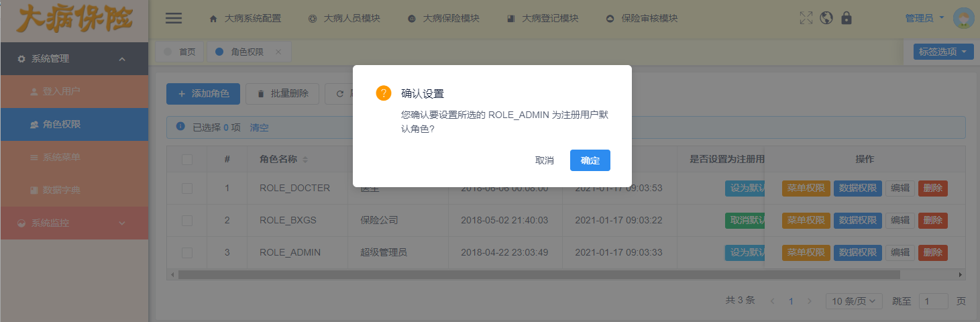This screenshot has width=980, height=322.
Task: Check the ROLE_ADMIN row checkbox
Action: (x=187, y=252)
